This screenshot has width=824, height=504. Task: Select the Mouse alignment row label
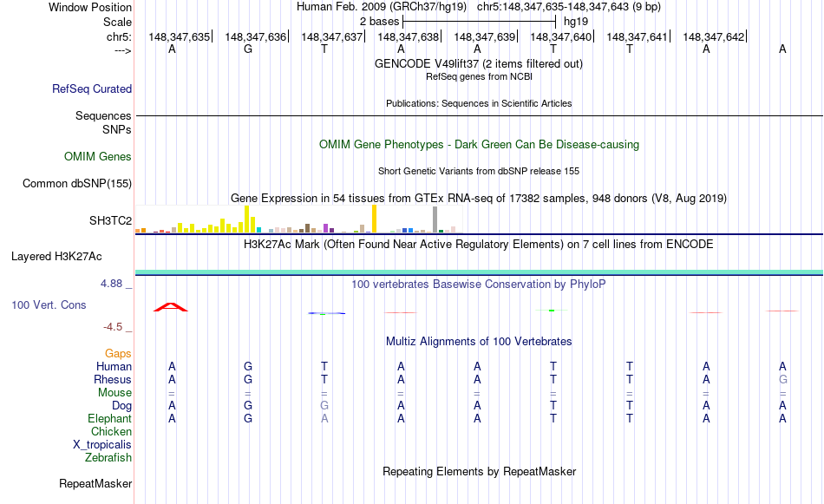(114, 393)
